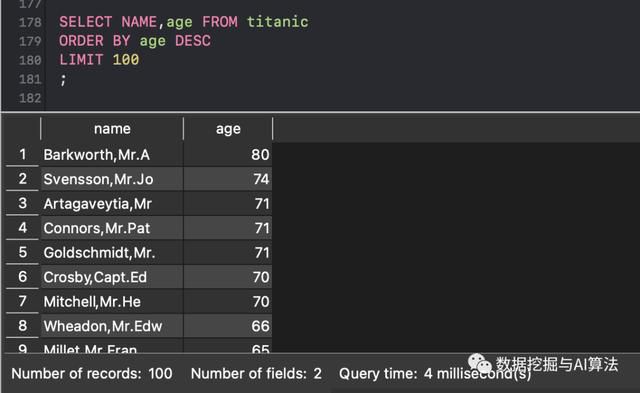The width and height of the screenshot is (640, 393).
Task: Click the age value 66 cell
Action: tap(228, 326)
